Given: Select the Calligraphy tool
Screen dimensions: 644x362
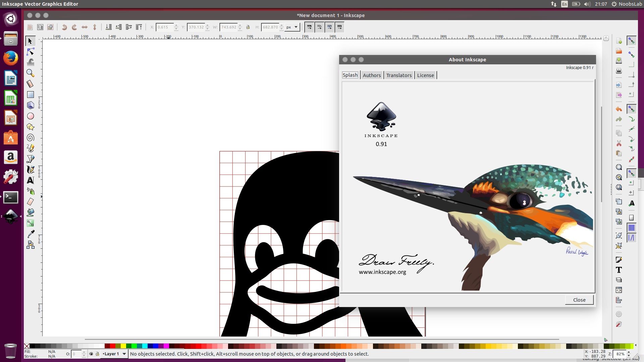Looking at the screenshot, I should click(x=31, y=170).
